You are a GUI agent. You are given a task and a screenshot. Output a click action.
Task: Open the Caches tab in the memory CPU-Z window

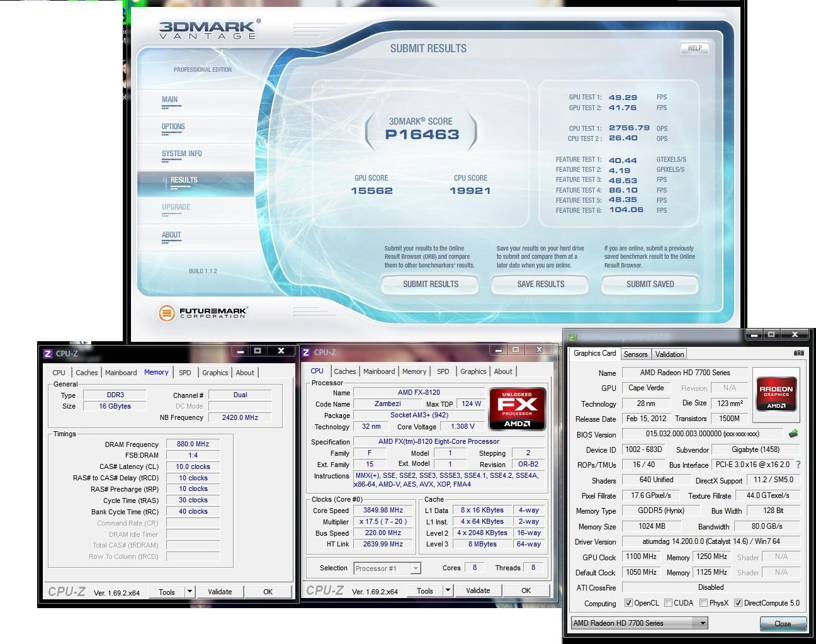[87, 373]
